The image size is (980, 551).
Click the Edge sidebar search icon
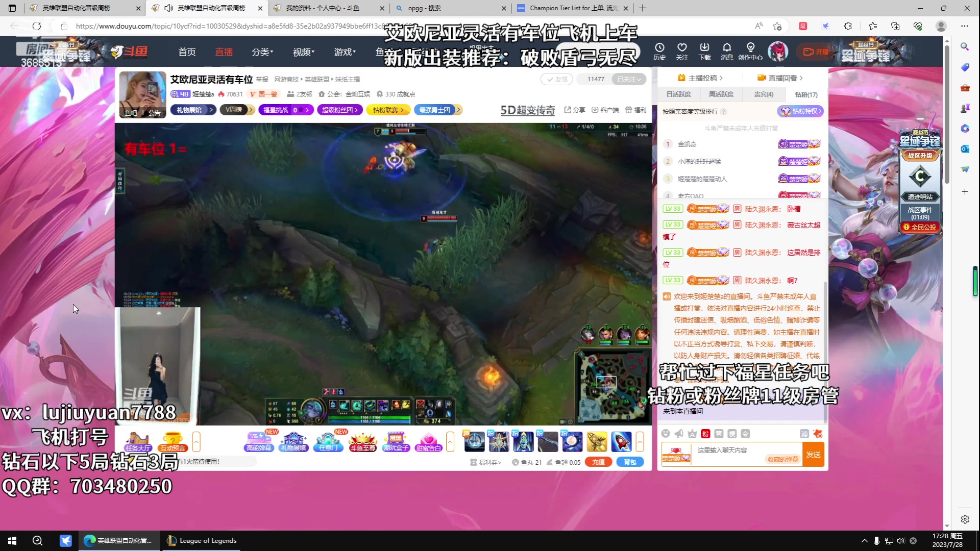(965, 46)
